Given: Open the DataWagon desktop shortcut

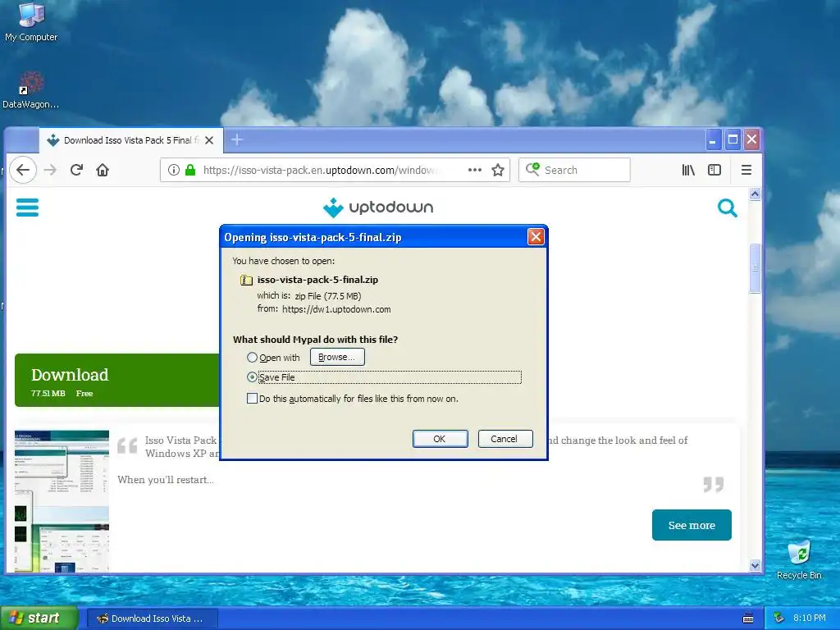Looking at the screenshot, I should 30,90.
